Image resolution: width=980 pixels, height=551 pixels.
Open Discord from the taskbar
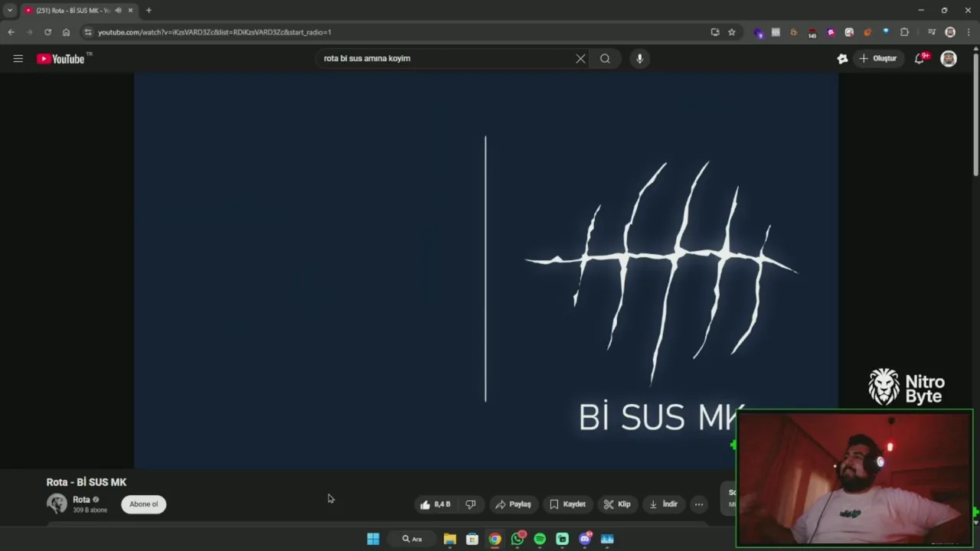pyautogui.click(x=585, y=539)
